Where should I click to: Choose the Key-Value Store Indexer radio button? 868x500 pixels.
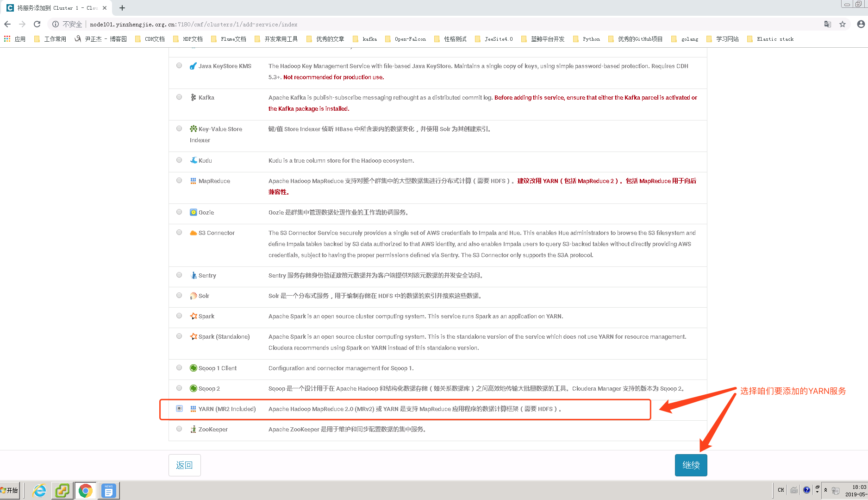(x=179, y=129)
